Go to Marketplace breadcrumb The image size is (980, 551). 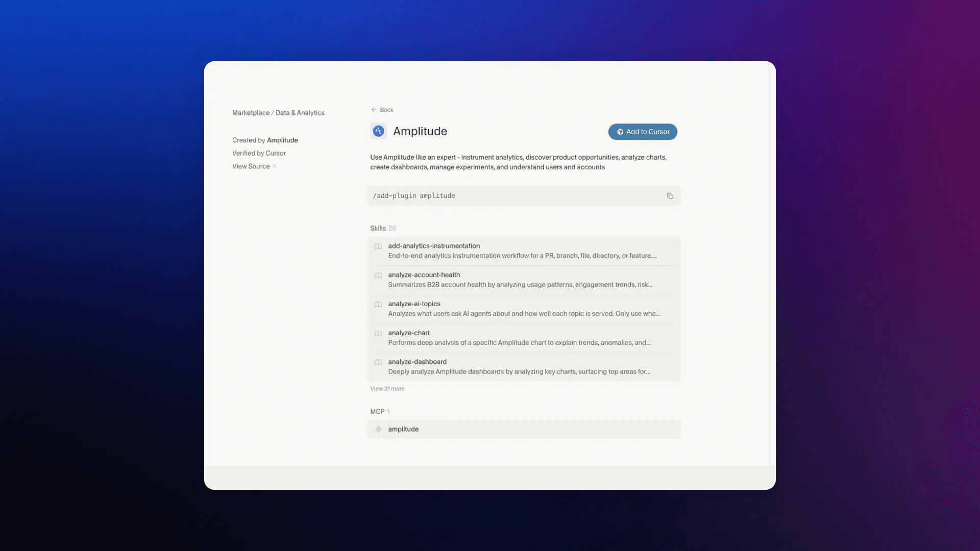[251, 113]
